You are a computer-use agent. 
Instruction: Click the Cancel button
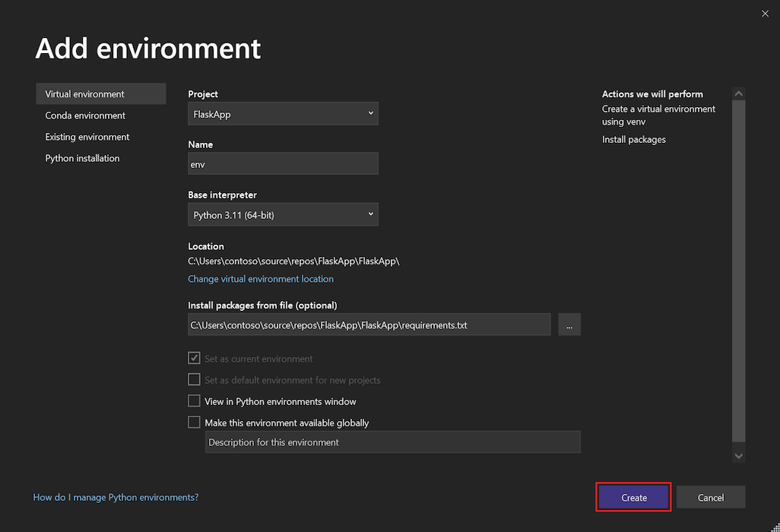[x=710, y=497]
